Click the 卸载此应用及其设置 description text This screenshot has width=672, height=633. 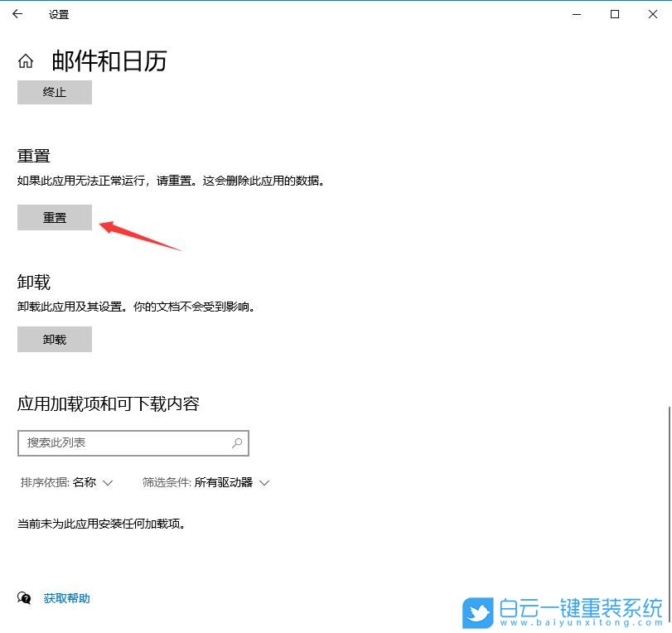click(135, 306)
